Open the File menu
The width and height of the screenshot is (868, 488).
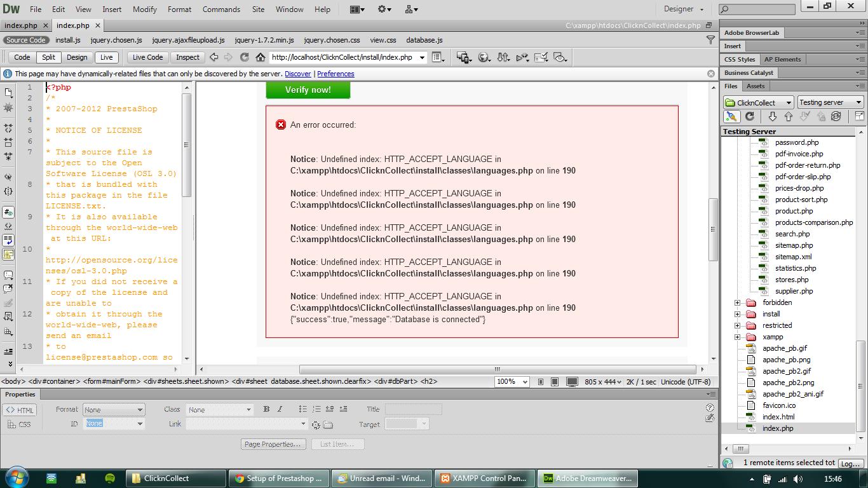point(36,10)
